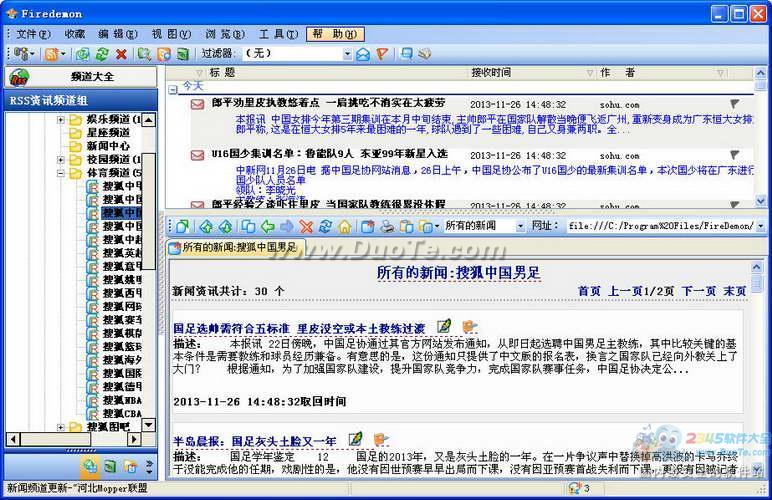Open the 浏览 menu
This screenshot has height=500, width=772.
(225, 34)
